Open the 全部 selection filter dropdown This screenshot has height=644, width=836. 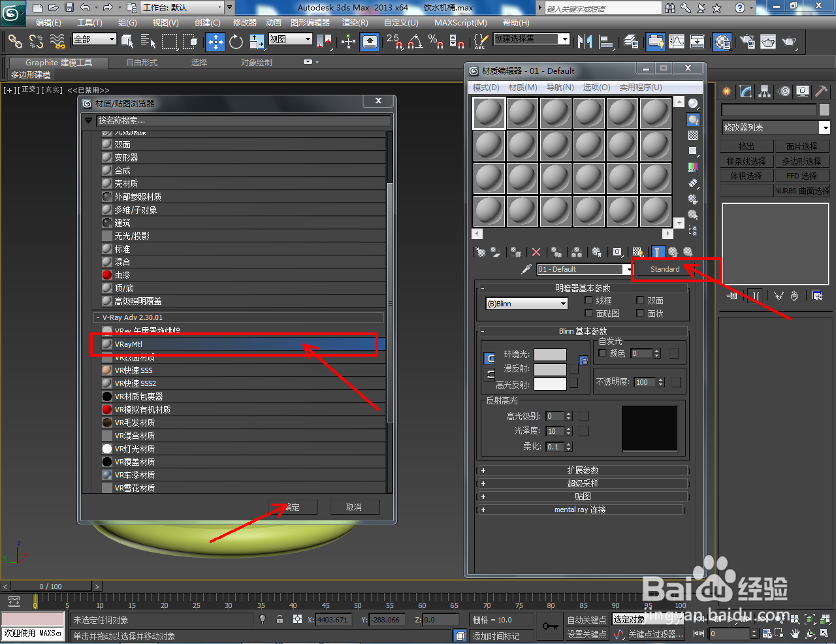tap(94, 39)
